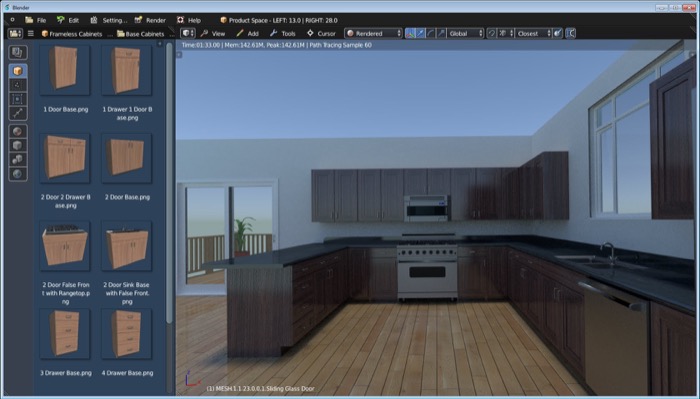Click the Cursor tool in header

click(x=321, y=33)
